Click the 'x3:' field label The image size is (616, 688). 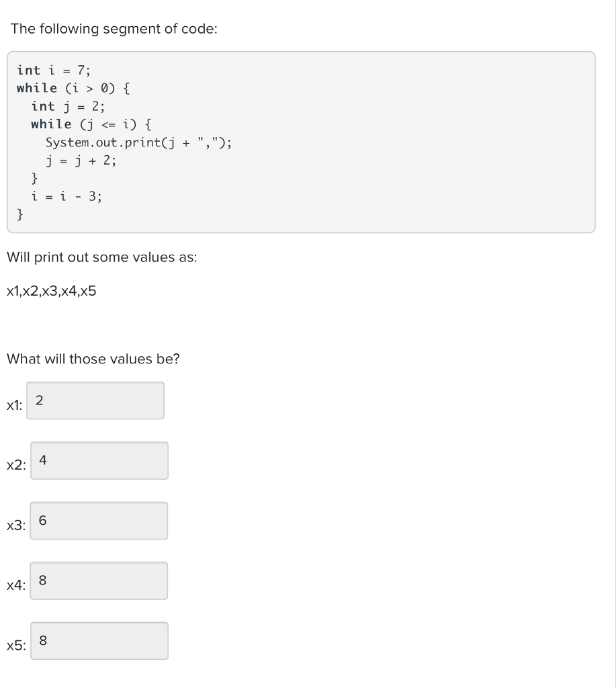pyautogui.click(x=15, y=526)
